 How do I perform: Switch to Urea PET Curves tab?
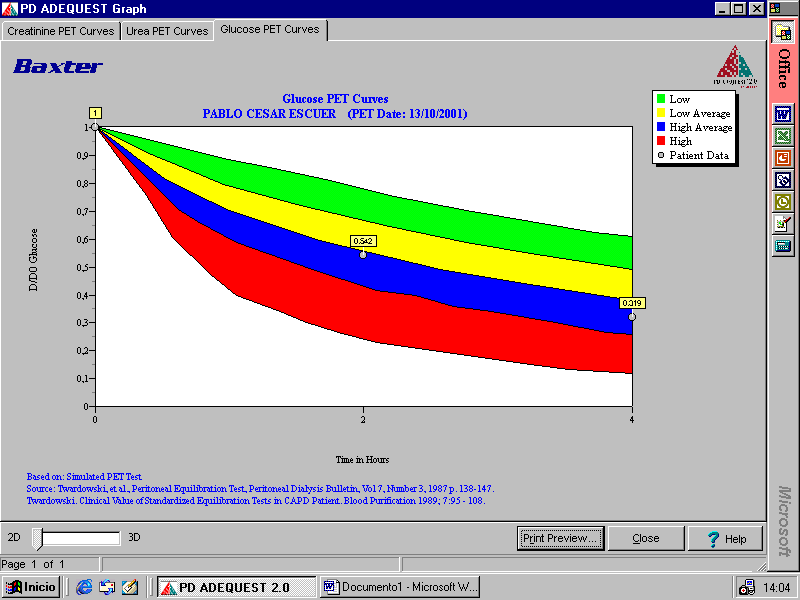167,31
